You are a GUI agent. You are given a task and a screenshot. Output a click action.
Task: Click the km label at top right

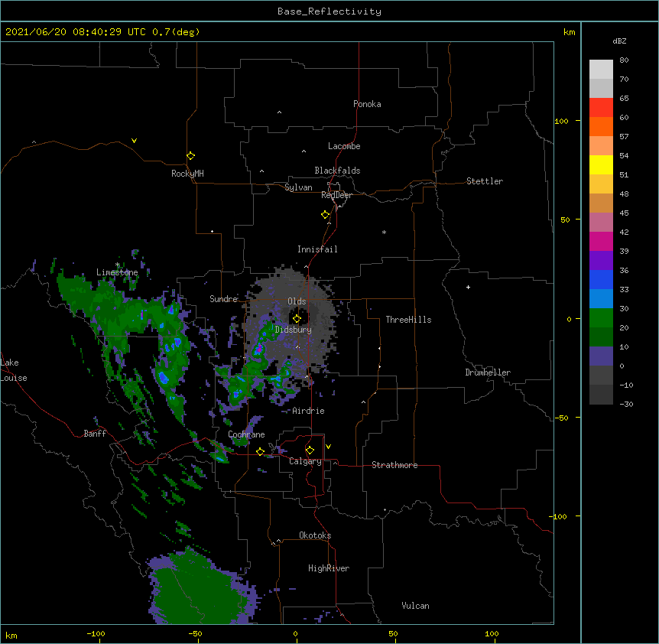[569, 32]
